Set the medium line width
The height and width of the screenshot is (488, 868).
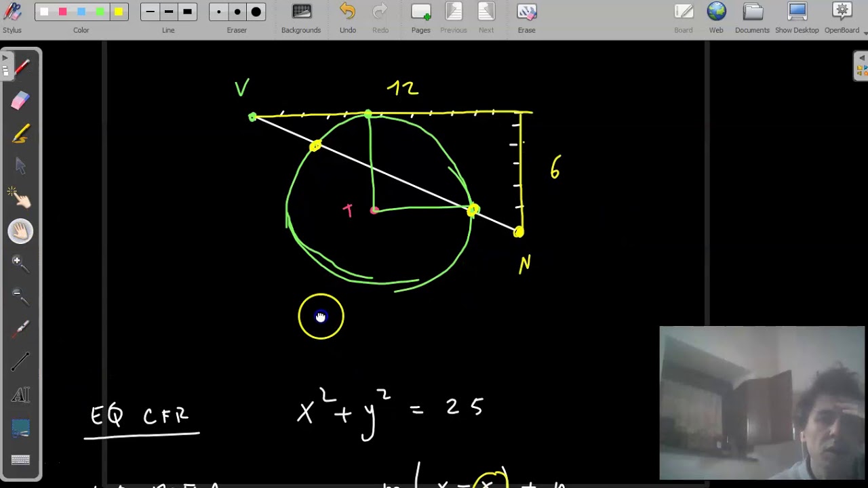pyautogui.click(x=168, y=12)
